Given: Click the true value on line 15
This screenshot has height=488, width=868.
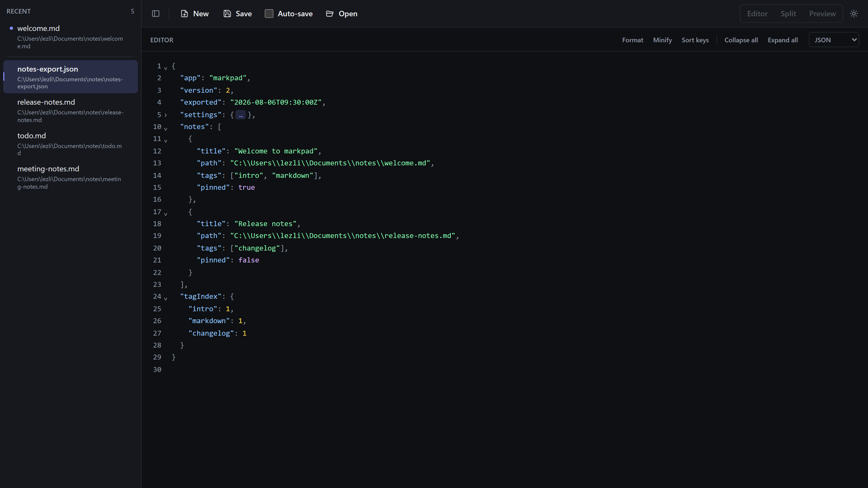Looking at the screenshot, I should click(247, 188).
